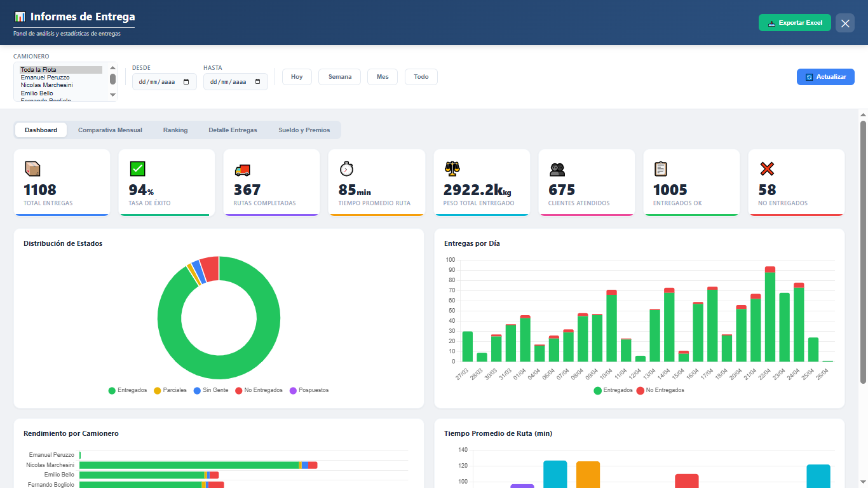This screenshot has height=488, width=868.
Task: Click the purple Pospuestos legend color swatch
Action: click(x=293, y=390)
